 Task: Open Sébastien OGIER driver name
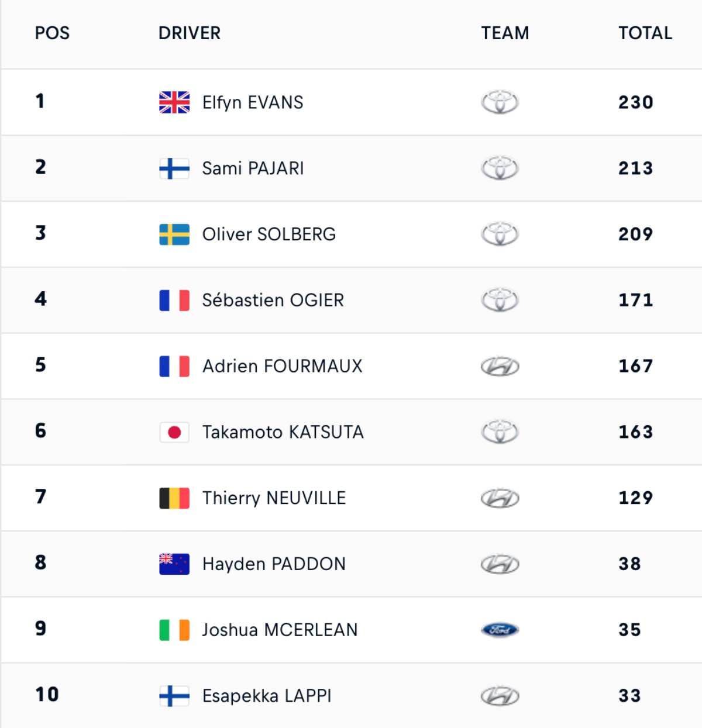tap(273, 300)
